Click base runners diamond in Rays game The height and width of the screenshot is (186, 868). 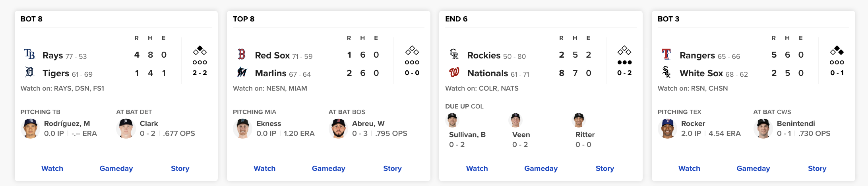(x=200, y=50)
